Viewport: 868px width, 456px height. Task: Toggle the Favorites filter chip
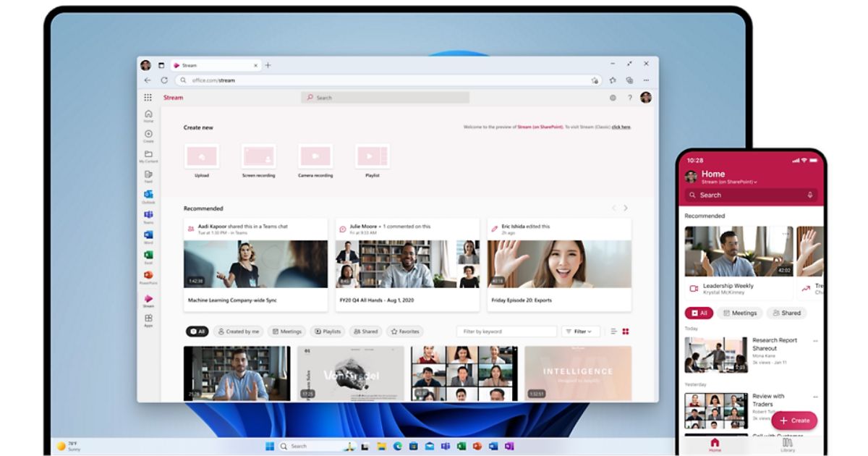click(x=405, y=332)
